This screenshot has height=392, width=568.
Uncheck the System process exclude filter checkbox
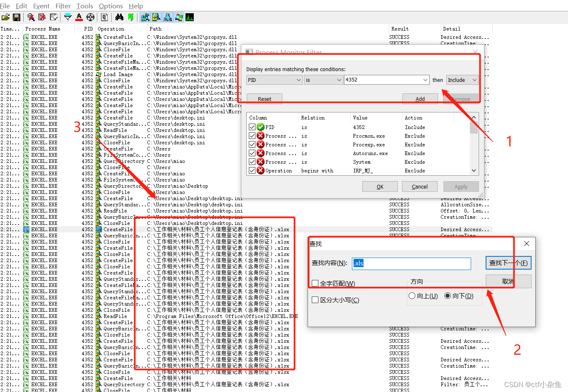point(252,162)
